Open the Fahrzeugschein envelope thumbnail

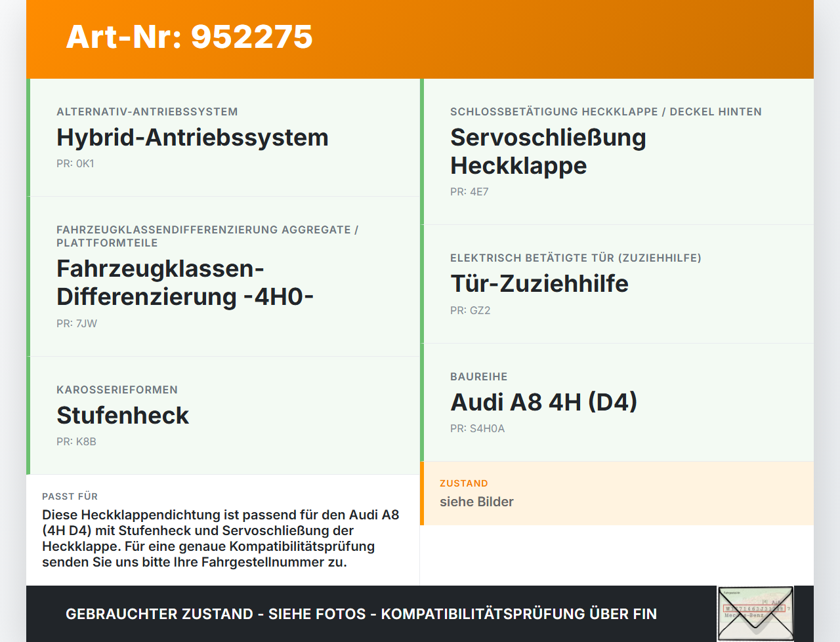tap(755, 613)
